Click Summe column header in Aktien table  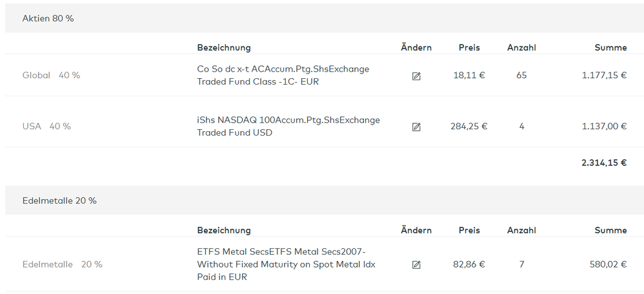tap(610, 47)
